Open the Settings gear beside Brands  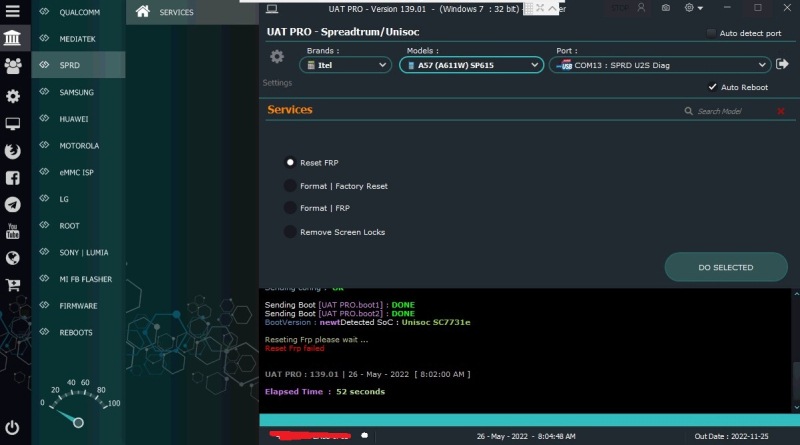[277, 56]
